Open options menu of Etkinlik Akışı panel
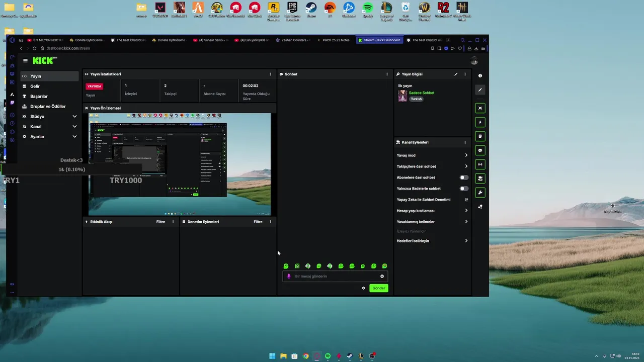 coord(173,222)
